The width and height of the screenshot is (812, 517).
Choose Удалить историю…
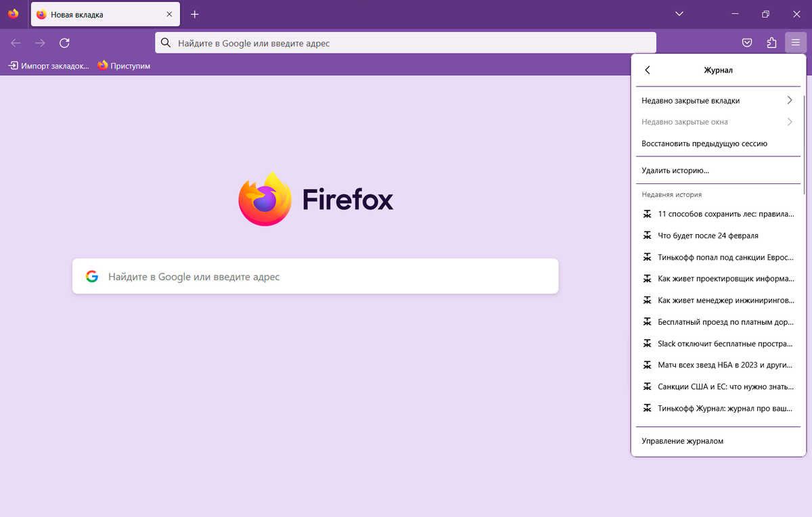718,171
